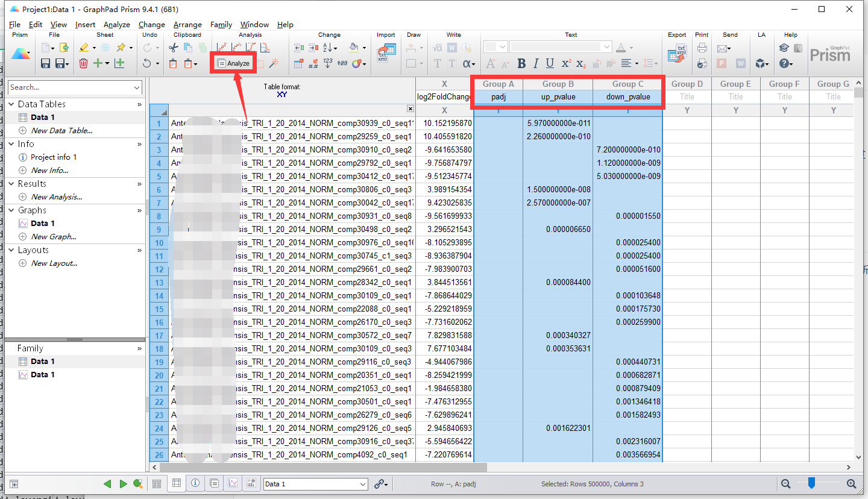
Task: Open the sheet selector dropdown showing Data 1
Action: click(315, 484)
